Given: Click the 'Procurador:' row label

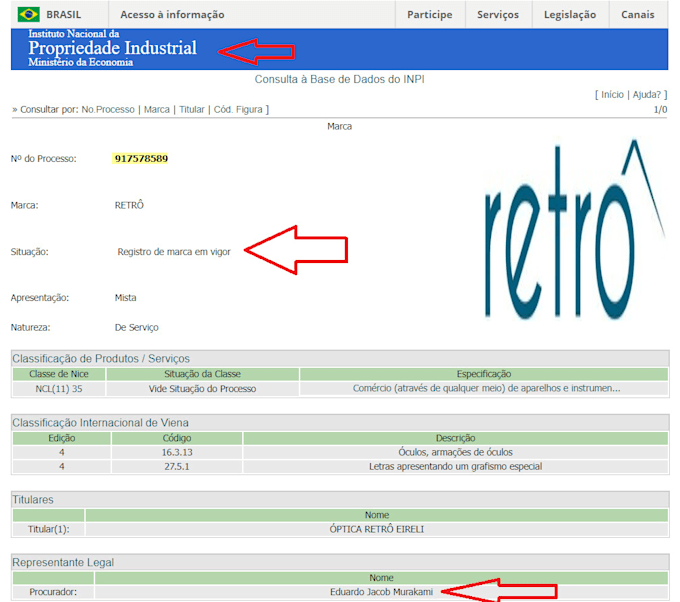Looking at the screenshot, I should tap(53, 592).
